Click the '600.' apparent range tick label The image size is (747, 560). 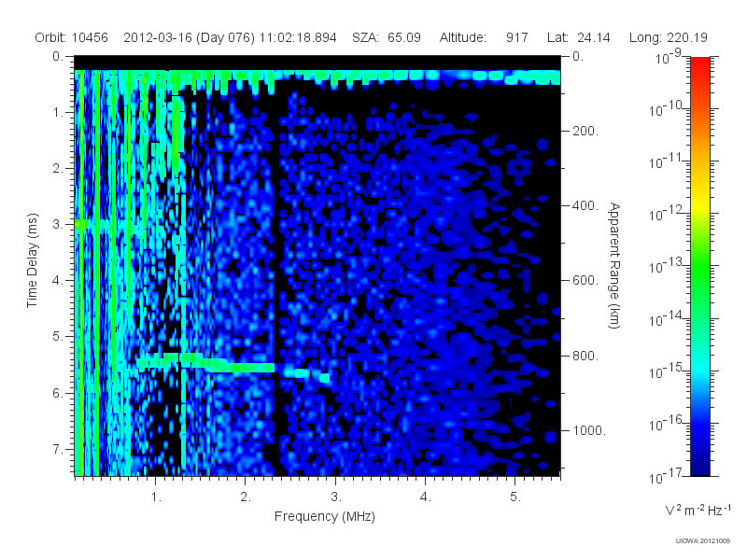[x=585, y=281]
